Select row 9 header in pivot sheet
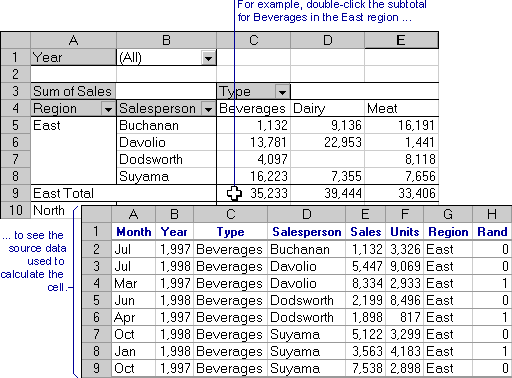 (15, 193)
